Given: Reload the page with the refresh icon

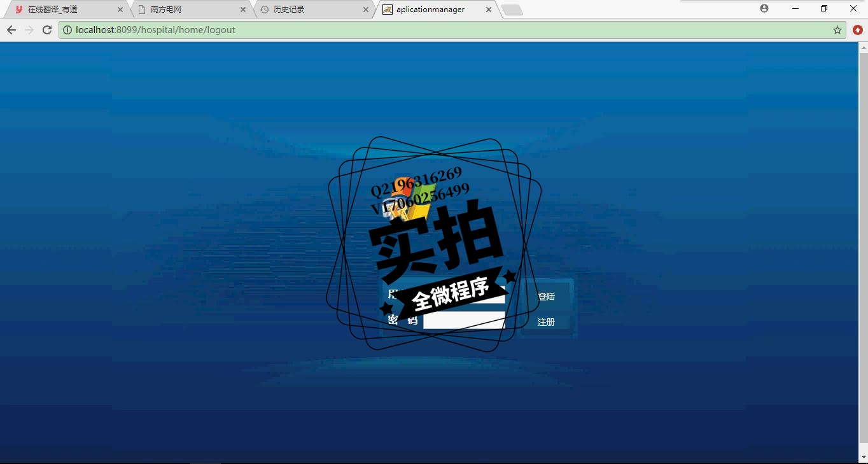Looking at the screenshot, I should point(47,30).
